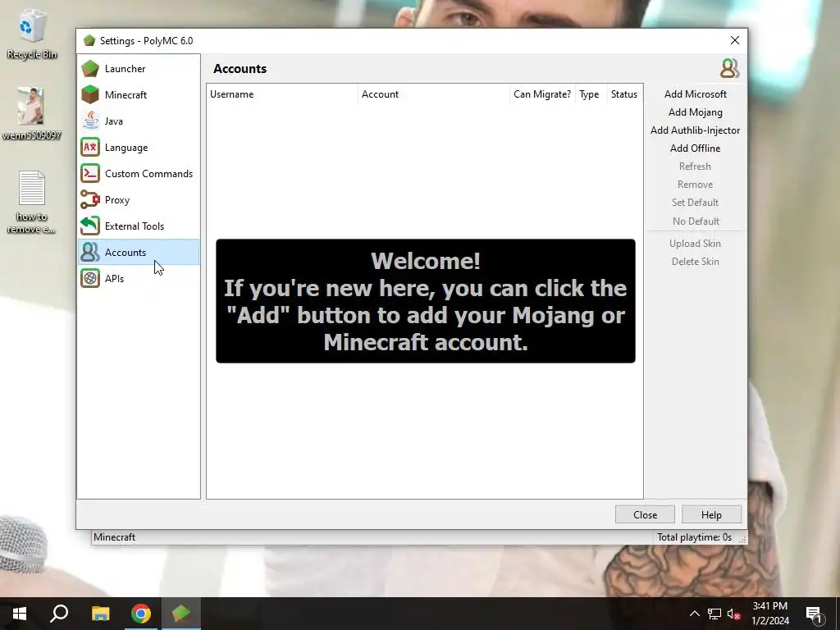840x630 pixels.
Task: Click the No Default button
Action: tap(696, 221)
